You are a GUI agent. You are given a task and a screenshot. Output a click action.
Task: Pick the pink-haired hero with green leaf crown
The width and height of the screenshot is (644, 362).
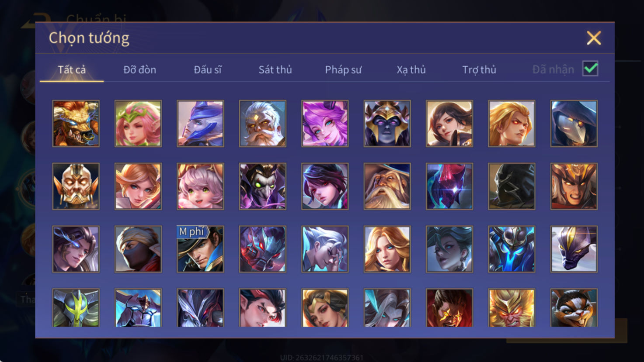click(x=138, y=124)
